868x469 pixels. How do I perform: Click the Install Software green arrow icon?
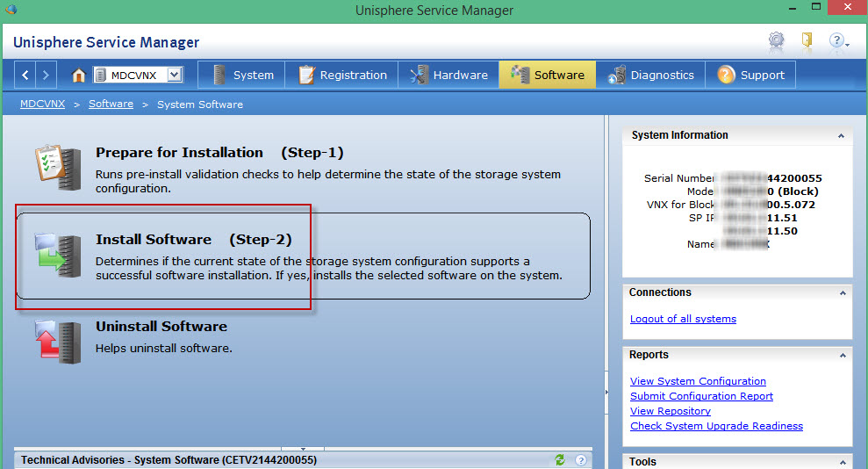[x=58, y=256]
